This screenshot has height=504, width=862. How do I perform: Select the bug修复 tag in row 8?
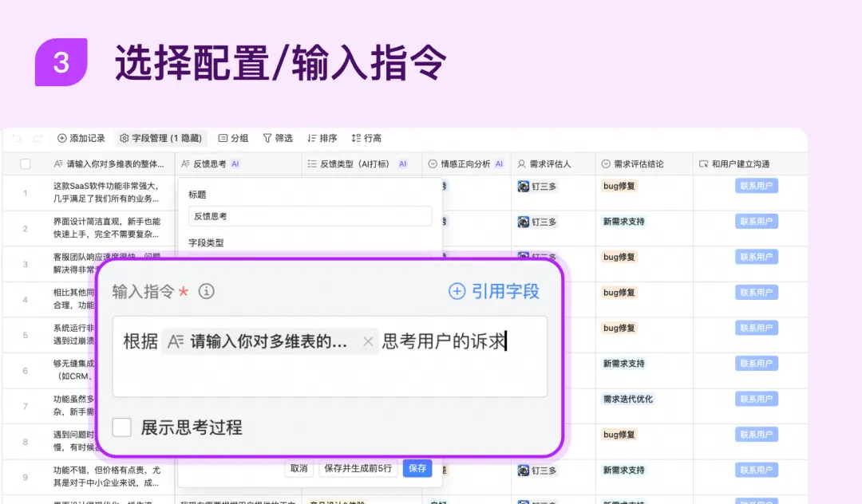[x=619, y=435]
